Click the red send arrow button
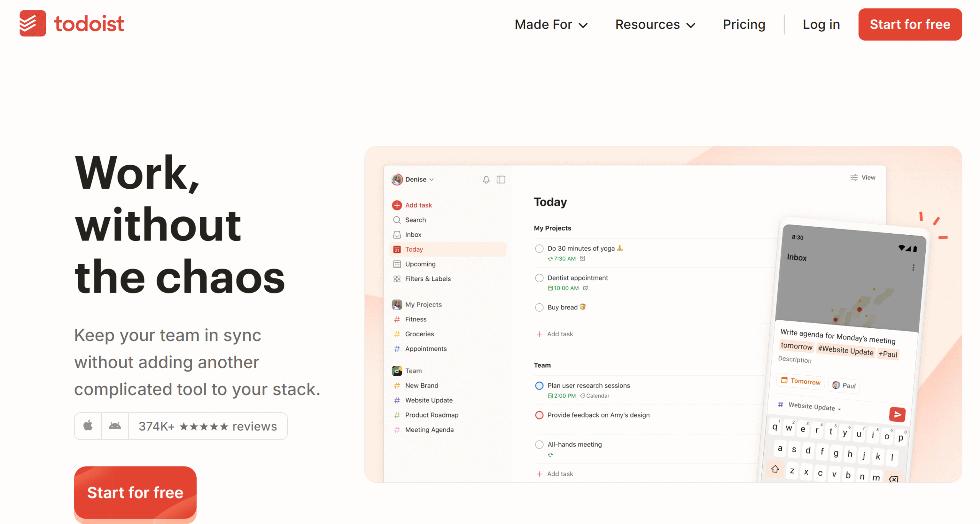 point(897,414)
